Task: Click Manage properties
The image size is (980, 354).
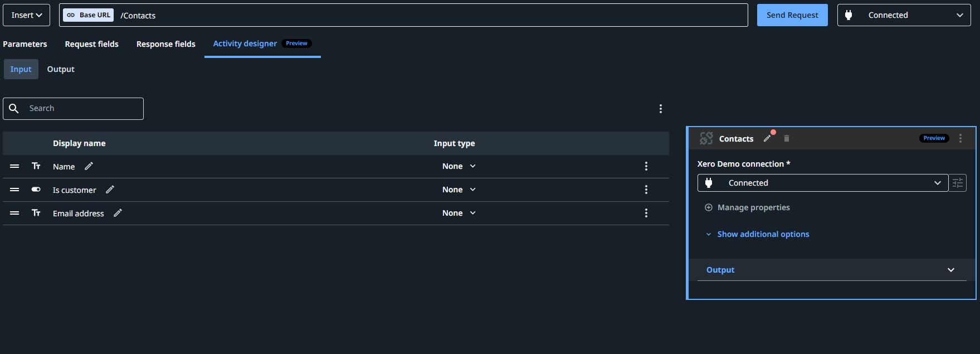Action: pyautogui.click(x=748, y=207)
